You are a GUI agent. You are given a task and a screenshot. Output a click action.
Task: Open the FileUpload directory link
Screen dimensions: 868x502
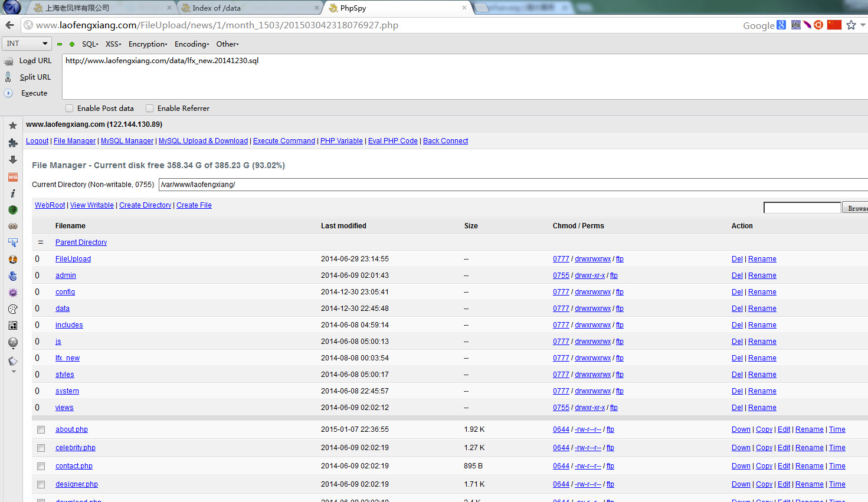tap(73, 259)
